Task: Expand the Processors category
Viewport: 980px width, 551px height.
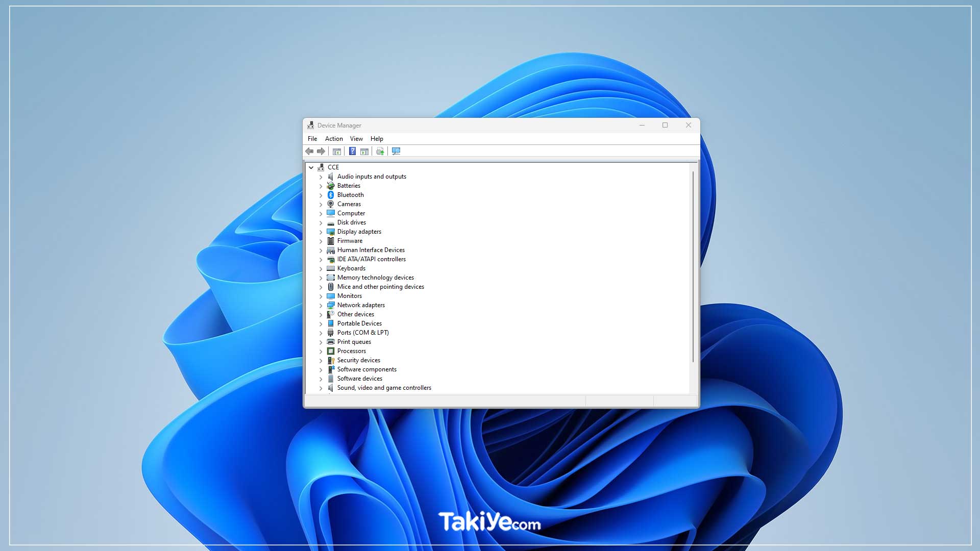Action: (x=321, y=352)
